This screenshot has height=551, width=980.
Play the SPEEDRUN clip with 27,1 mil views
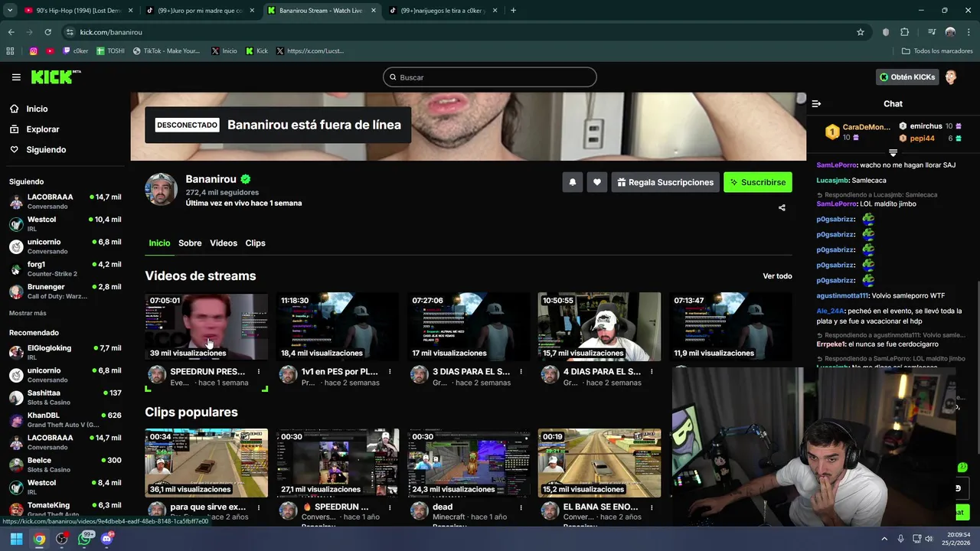tap(338, 463)
